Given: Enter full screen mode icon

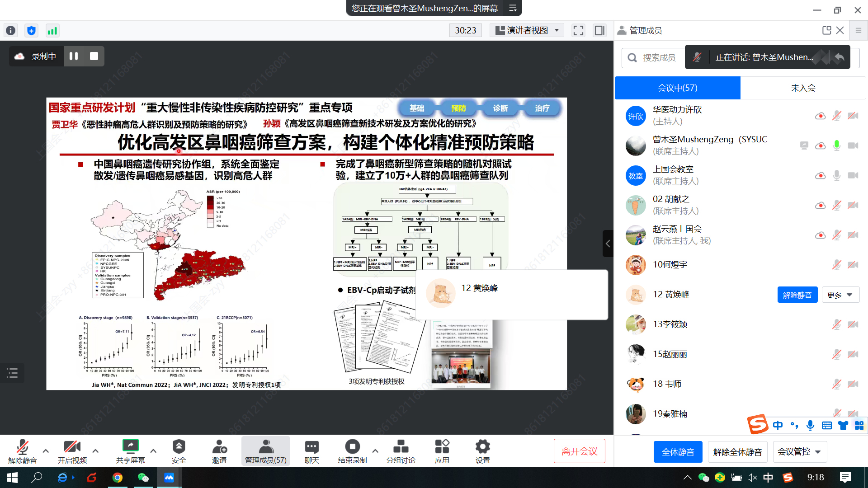Looking at the screenshot, I should (x=578, y=30).
